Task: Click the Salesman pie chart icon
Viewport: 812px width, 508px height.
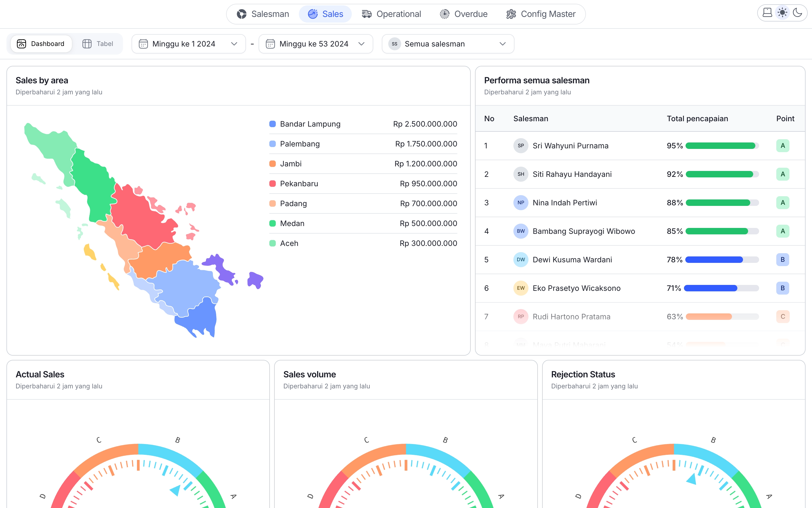Action: pos(242,14)
